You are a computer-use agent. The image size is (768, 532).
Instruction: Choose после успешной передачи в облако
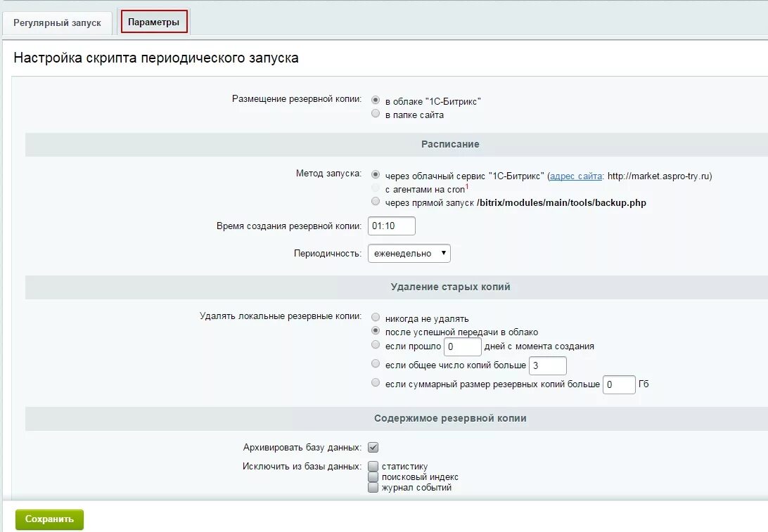click(376, 331)
